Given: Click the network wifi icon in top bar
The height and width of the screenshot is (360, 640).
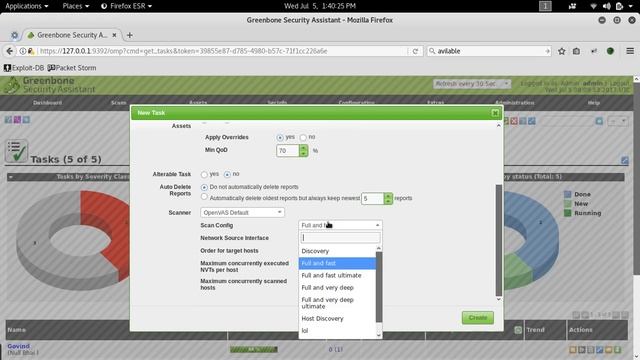Looking at the screenshot, I should (593, 6).
